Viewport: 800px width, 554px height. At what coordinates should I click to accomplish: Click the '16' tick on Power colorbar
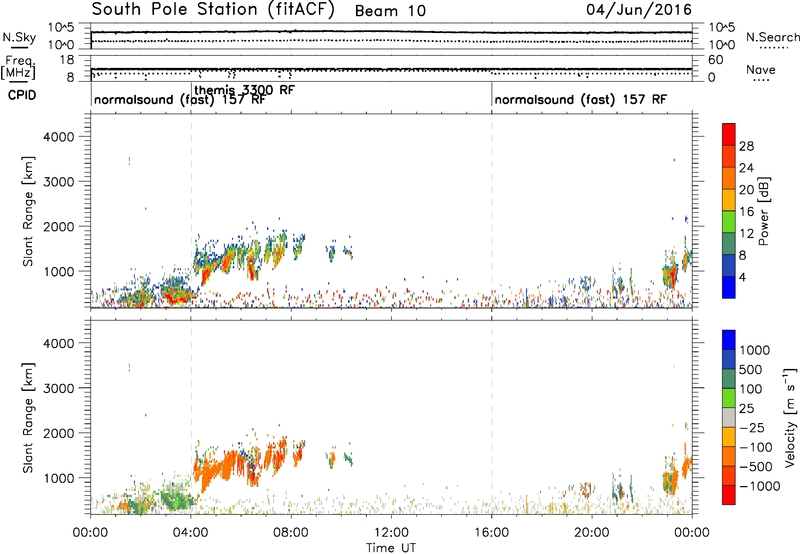pyautogui.click(x=746, y=212)
